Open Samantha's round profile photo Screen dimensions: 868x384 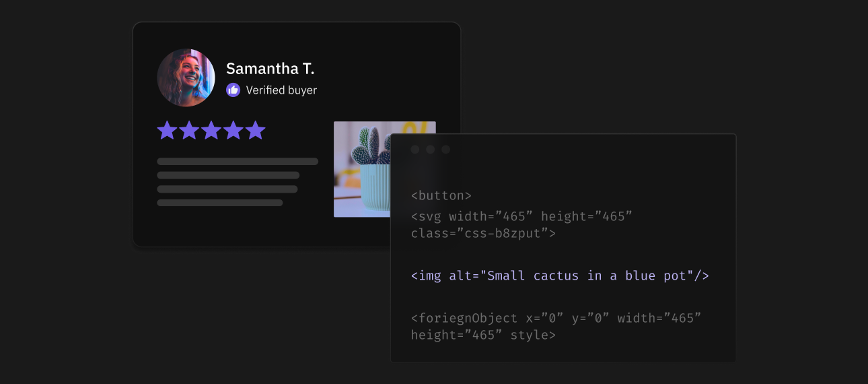pyautogui.click(x=186, y=77)
